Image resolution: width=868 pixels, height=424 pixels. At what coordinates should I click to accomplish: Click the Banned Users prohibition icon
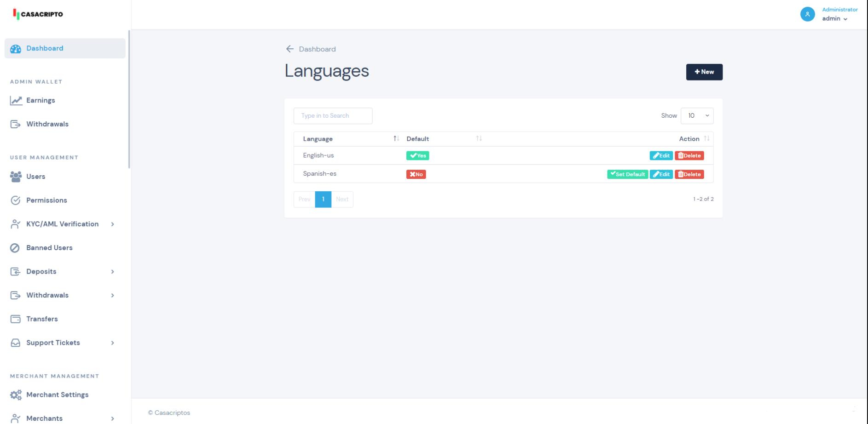pyautogui.click(x=15, y=248)
